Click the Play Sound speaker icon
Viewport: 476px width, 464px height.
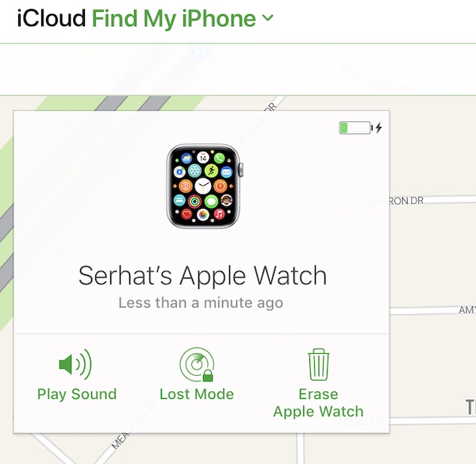click(x=75, y=364)
